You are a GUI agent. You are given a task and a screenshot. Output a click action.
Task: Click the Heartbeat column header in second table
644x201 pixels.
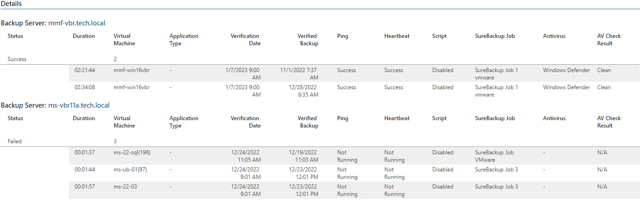click(x=397, y=118)
